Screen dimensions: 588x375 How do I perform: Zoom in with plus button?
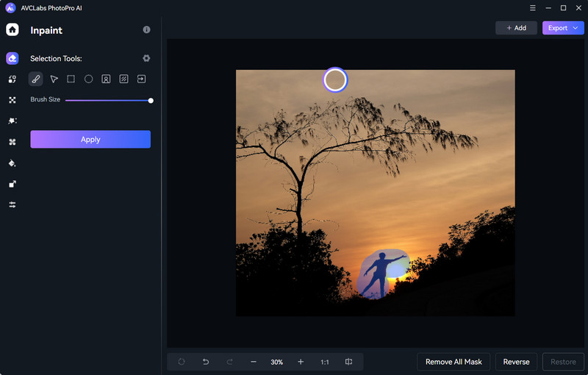[x=301, y=362]
